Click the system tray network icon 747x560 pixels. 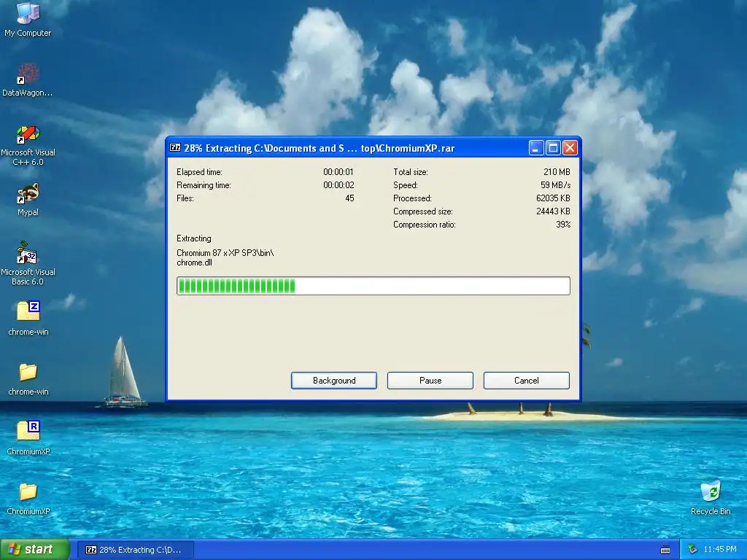[693, 550]
